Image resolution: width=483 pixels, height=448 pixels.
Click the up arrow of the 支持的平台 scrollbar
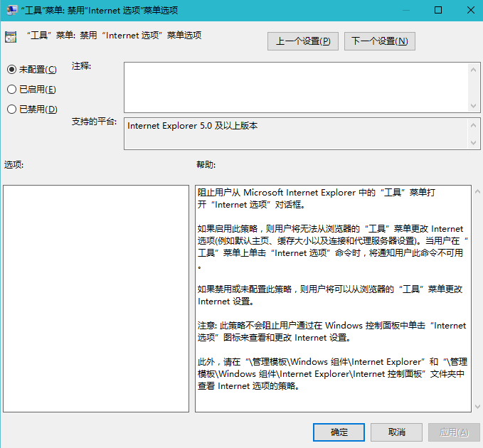pyautogui.click(x=474, y=124)
